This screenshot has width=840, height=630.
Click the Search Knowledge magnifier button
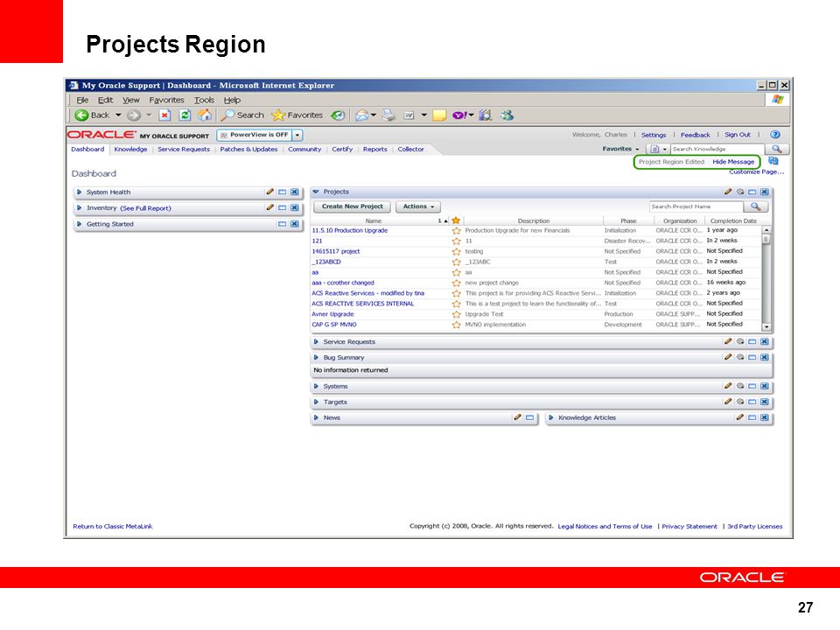(x=777, y=149)
